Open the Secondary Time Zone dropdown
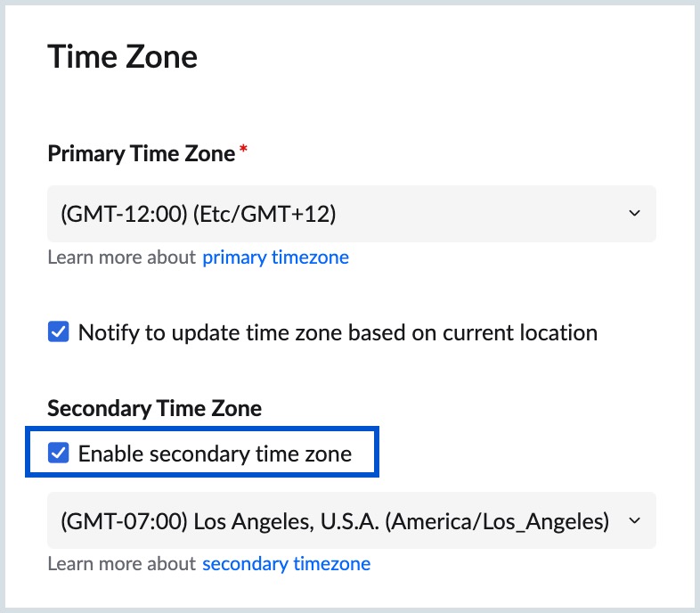This screenshot has width=700, height=613. click(351, 520)
